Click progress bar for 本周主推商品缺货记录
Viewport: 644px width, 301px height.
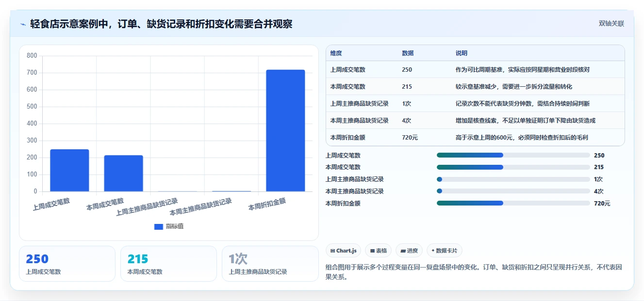tap(513, 191)
